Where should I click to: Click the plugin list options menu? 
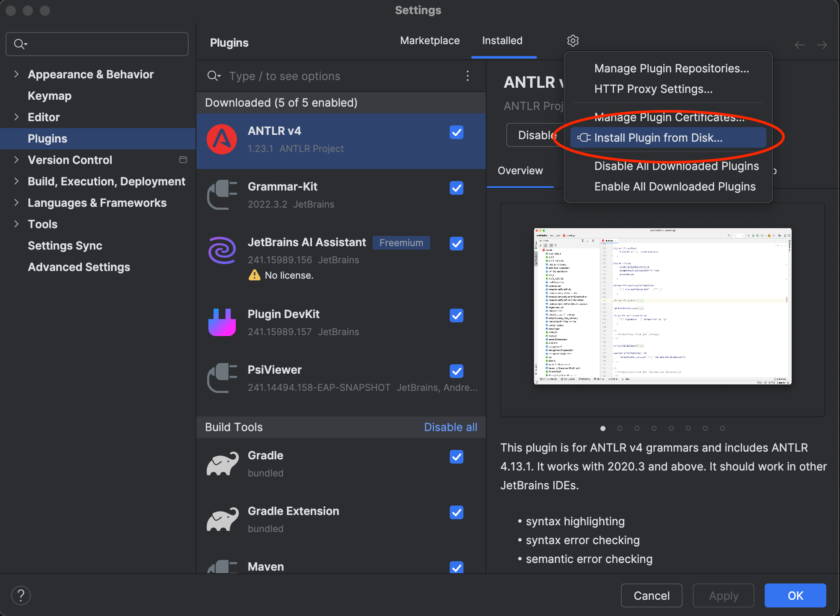coord(468,76)
